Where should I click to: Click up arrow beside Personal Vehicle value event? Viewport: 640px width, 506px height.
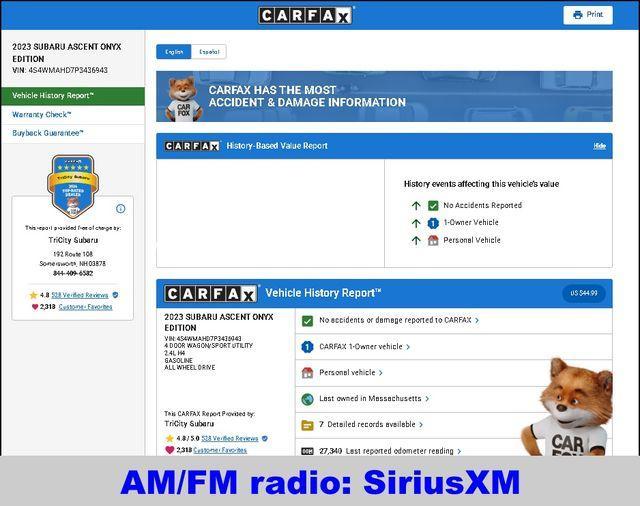click(x=416, y=240)
